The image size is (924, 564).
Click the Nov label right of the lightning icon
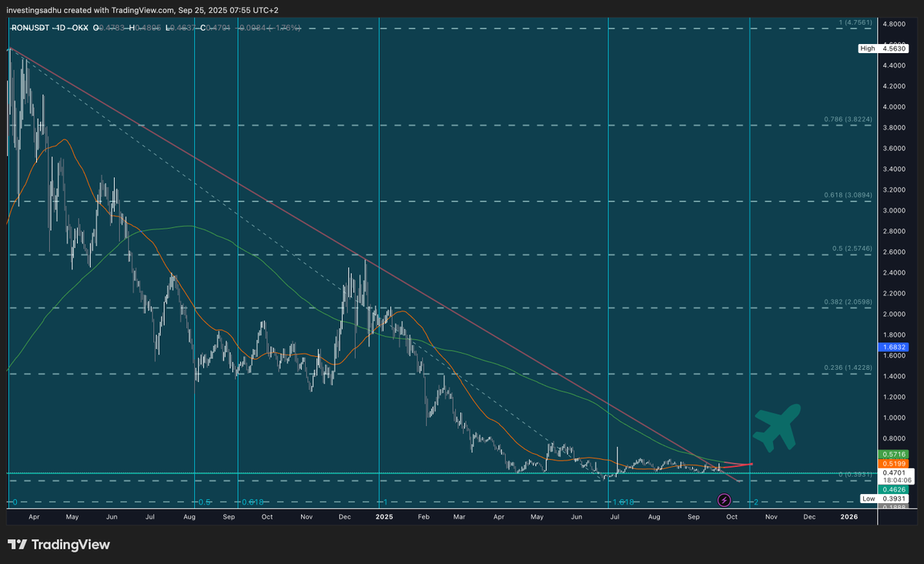[x=770, y=517]
